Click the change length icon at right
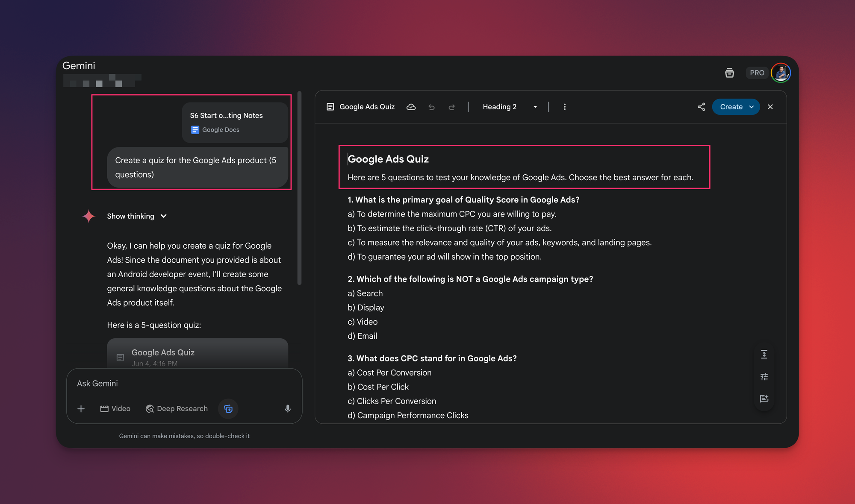Viewport: 855px width, 504px height. pos(764,355)
